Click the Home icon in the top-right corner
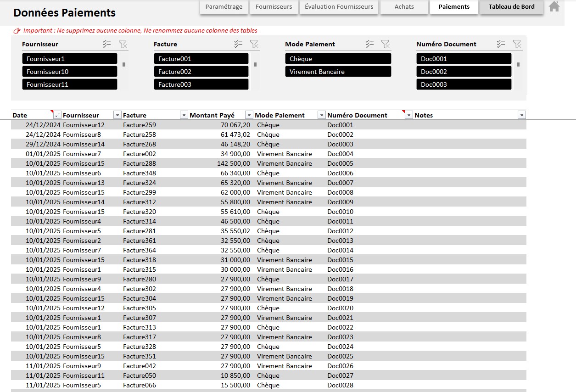576x392 pixels. (x=554, y=6)
